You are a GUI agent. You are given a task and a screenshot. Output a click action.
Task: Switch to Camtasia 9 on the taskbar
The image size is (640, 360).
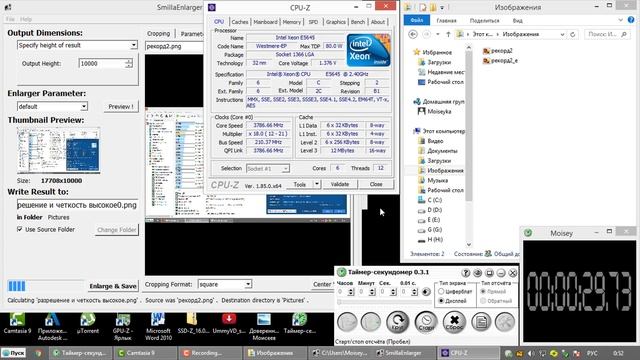(144, 353)
